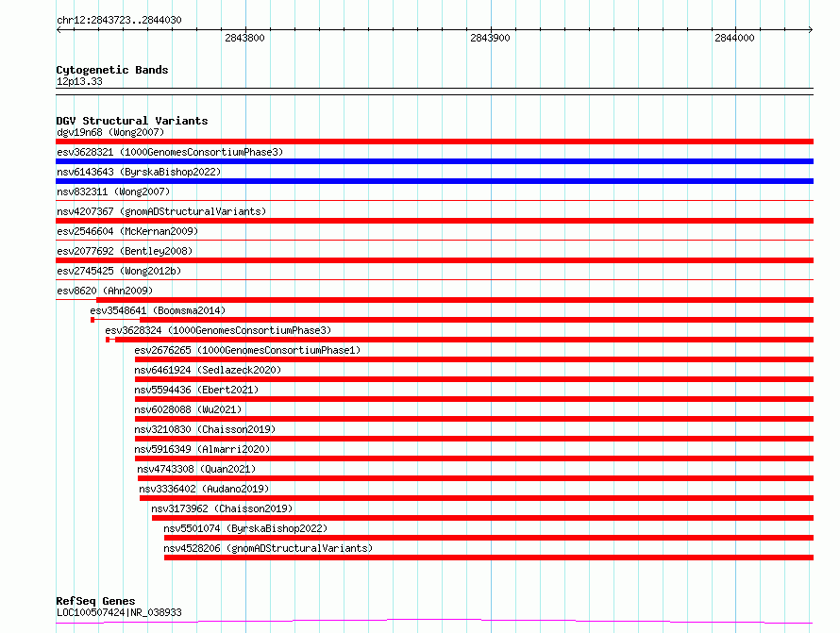Image resolution: width=840 pixels, height=633 pixels.
Task: Click the 2844000 ruler position label
Action: pos(734,38)
